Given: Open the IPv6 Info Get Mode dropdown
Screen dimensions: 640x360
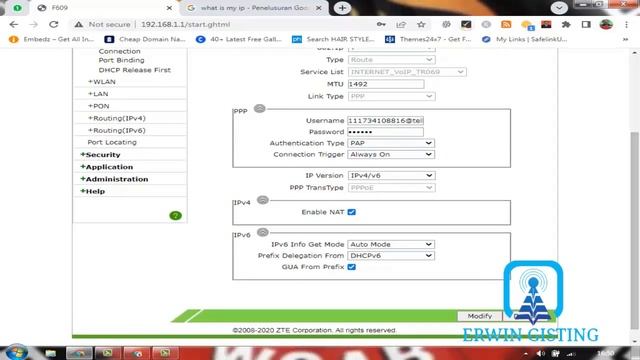Looking at the screenshot, I should point(391,244).
